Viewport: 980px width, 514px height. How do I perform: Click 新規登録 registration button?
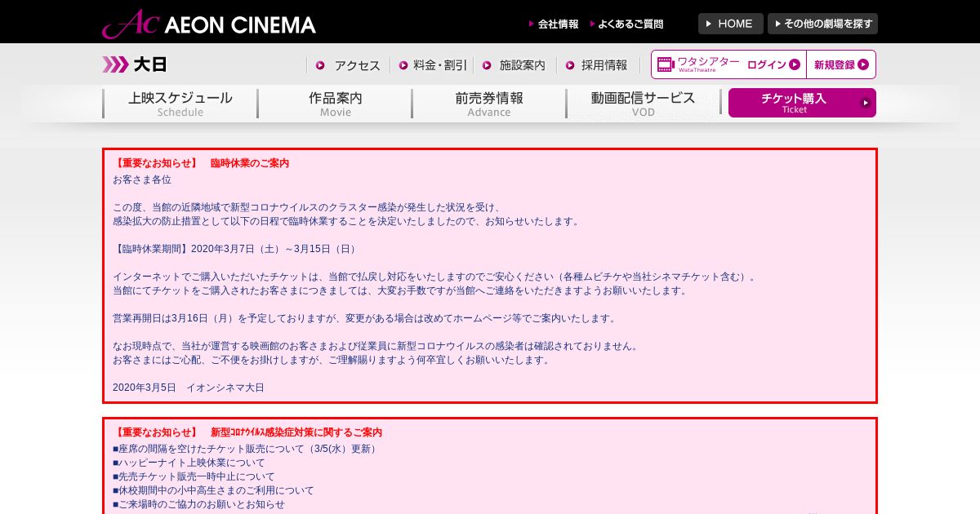pyautogui.click(x=840, y=64)
